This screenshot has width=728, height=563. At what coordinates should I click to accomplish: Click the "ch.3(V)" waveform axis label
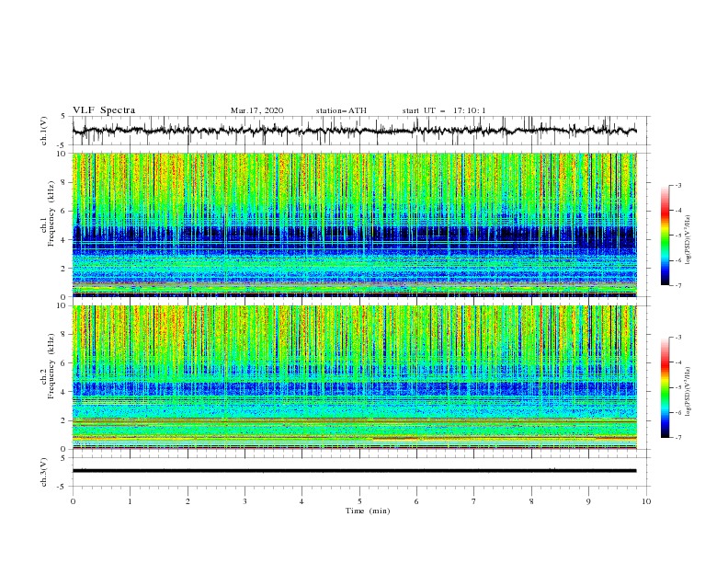click(x=44, y=472)
